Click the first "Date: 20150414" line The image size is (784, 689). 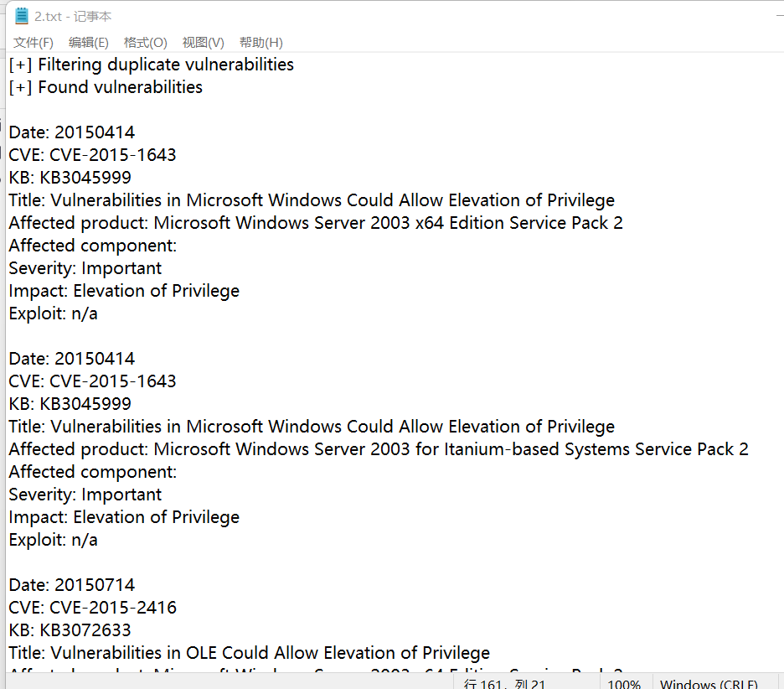click(71, 132)
